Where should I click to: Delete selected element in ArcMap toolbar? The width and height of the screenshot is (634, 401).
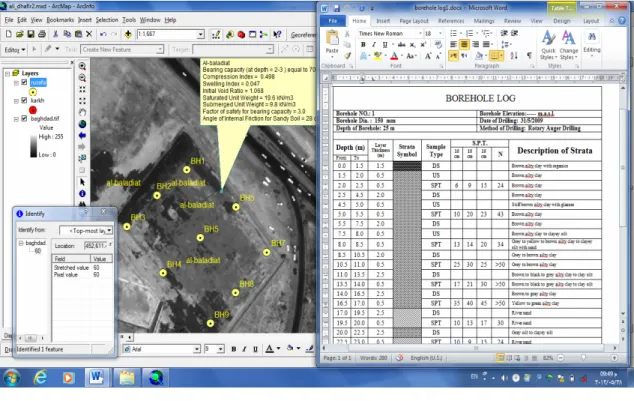point(89,34)
